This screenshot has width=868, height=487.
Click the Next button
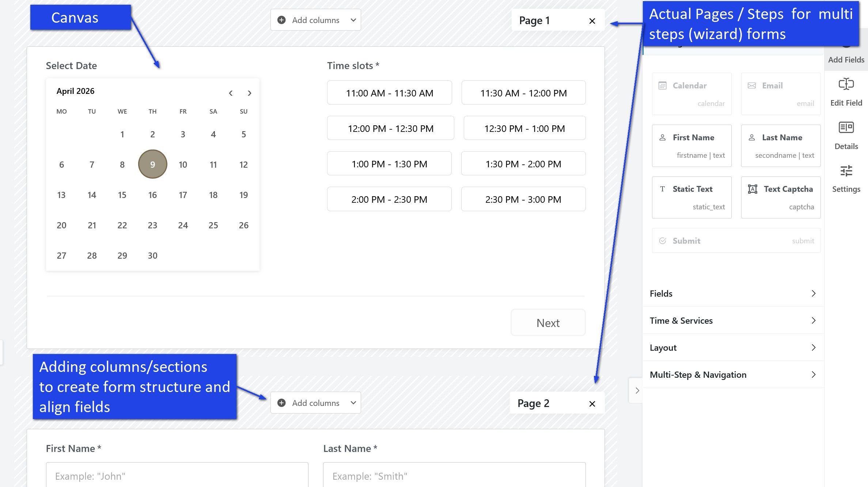547,323
